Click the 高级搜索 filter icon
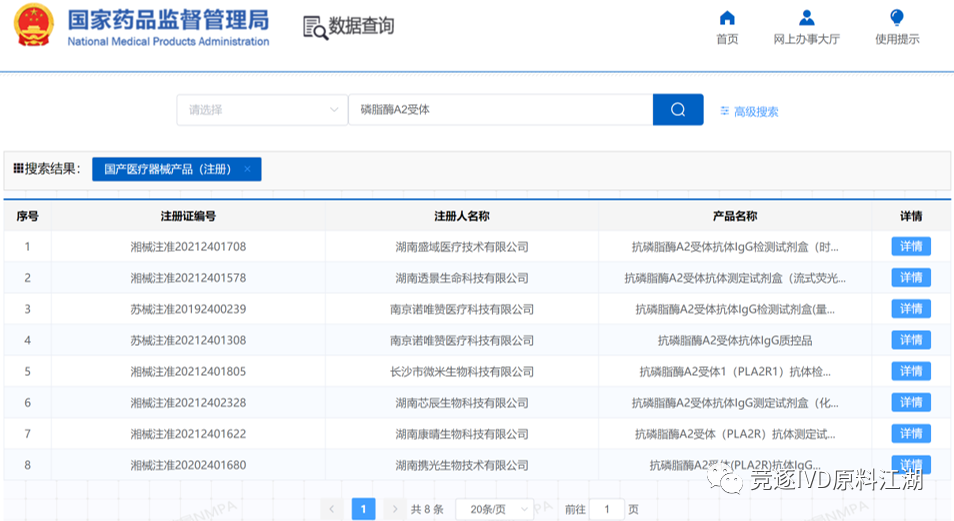Image resolution: width=954 pixels, height=521 pixels. 725,111
